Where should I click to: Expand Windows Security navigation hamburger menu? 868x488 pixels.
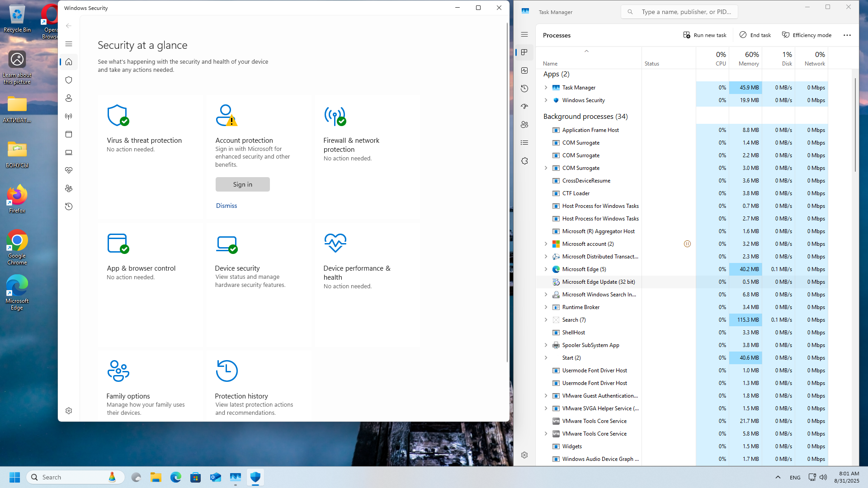69,44
